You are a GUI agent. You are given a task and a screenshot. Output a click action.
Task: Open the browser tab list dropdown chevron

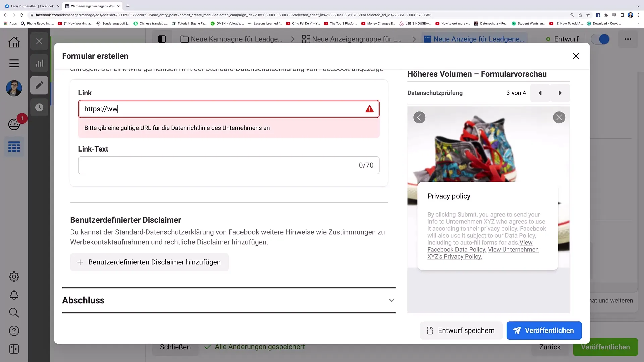(x=638, y=6)
